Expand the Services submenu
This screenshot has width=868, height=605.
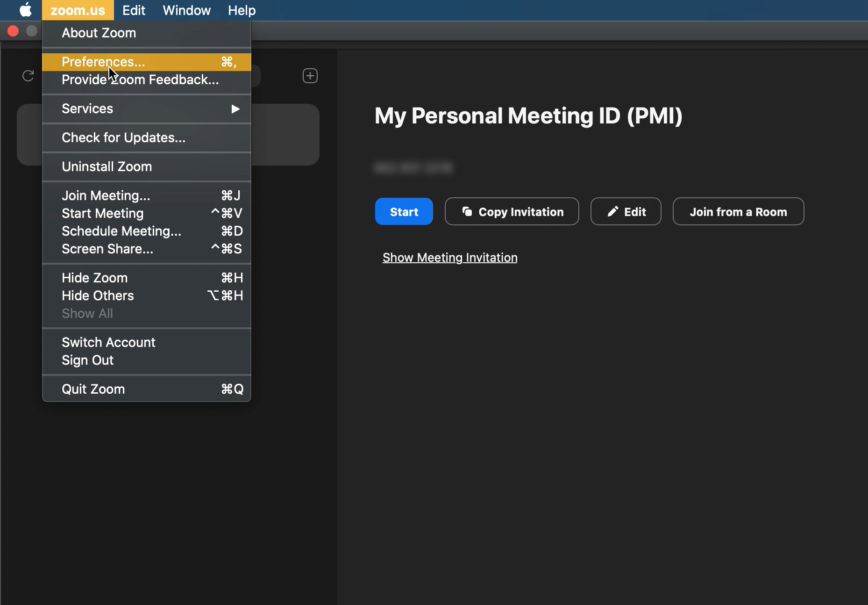[147, 108]
